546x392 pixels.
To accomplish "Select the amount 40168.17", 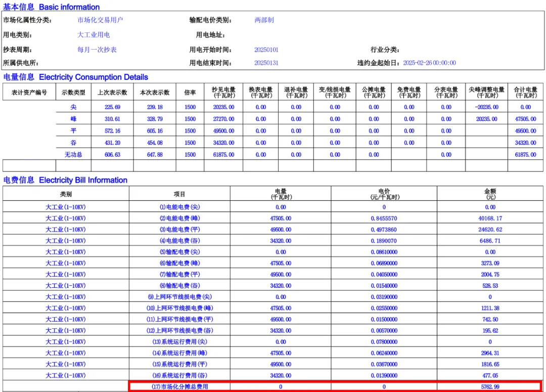I will click(x=489, y=218).
